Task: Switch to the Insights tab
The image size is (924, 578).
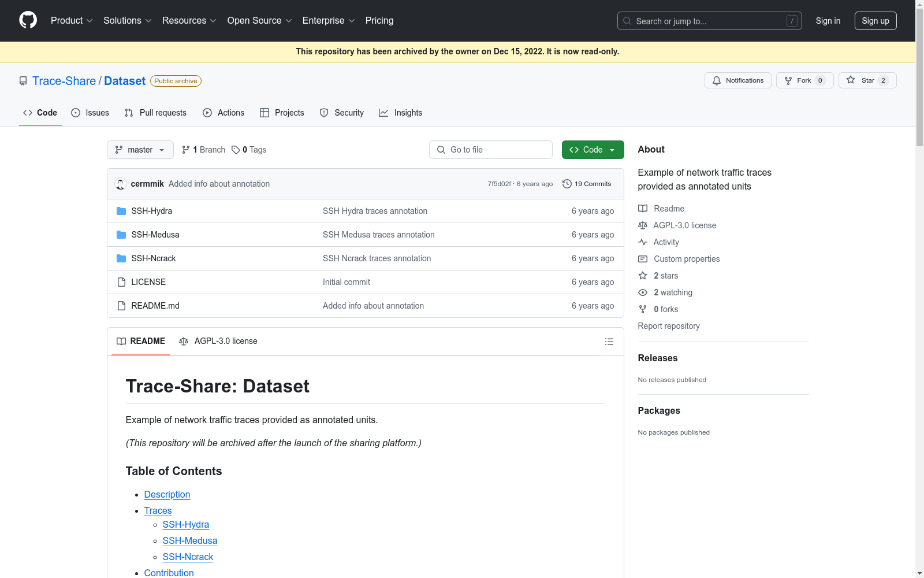Action: [401, 113]
